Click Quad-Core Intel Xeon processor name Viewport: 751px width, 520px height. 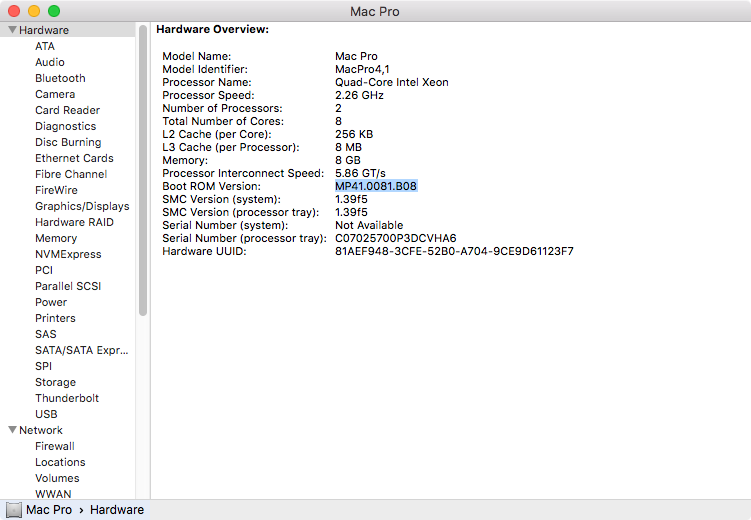[x=392, y=82]
